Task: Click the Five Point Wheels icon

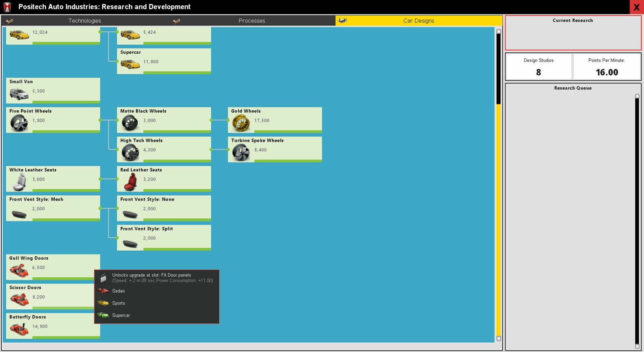Action: click(19, 123)
